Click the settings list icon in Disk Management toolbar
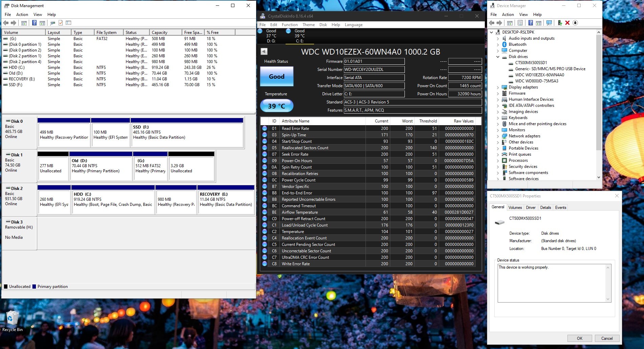Screen dimensions: 644x349 tap(68, 23)
